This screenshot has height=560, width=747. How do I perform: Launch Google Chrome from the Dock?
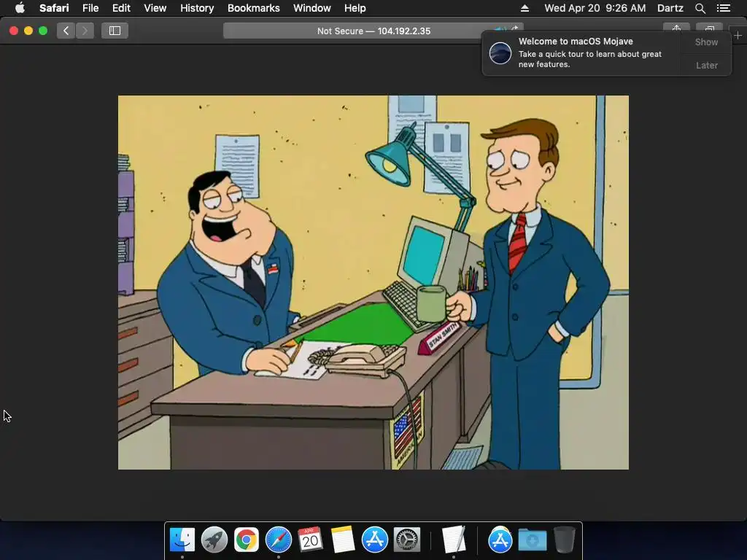(x=247, y=540)
